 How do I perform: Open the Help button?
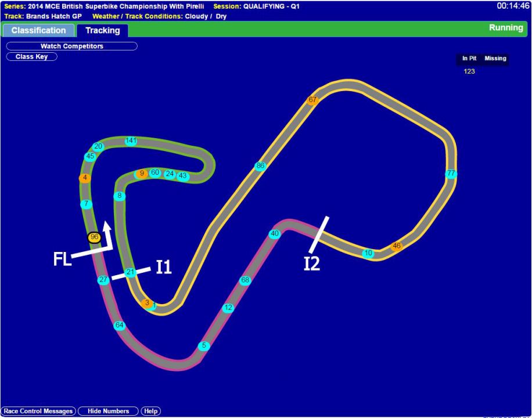click(150, 411)
